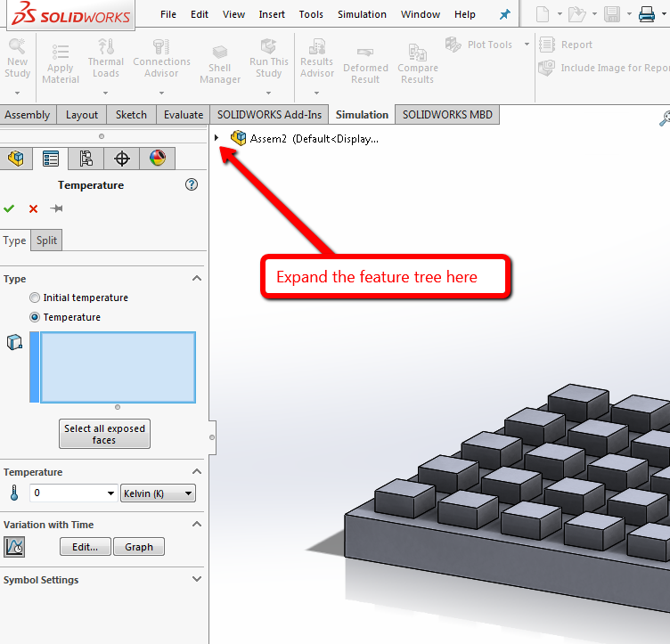Collapse the Variation with Time section
The width and height of the screenshot is (670, 644).
click(x=197, y=525)
